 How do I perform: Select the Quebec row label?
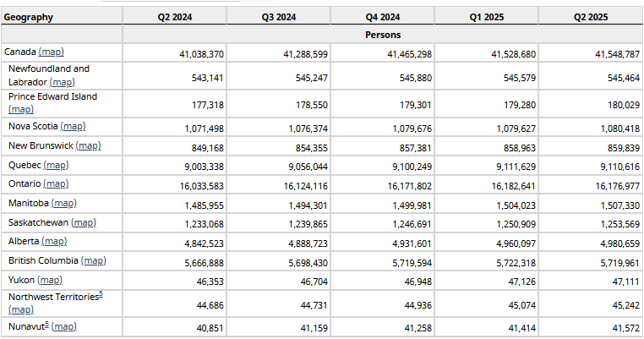coord(25,165)
